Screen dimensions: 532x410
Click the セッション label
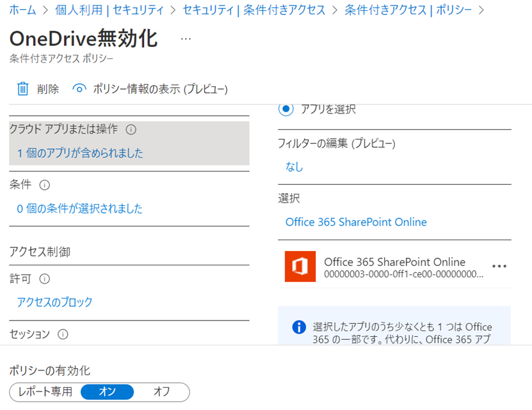click(29, 334)
